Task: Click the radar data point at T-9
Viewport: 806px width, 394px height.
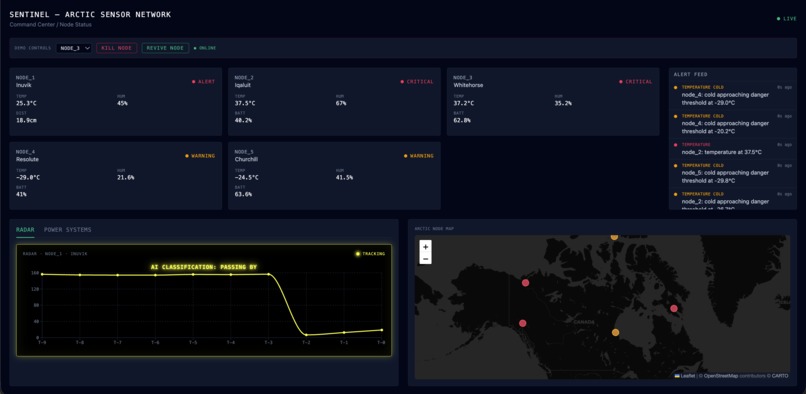Action: coord(42,274)
